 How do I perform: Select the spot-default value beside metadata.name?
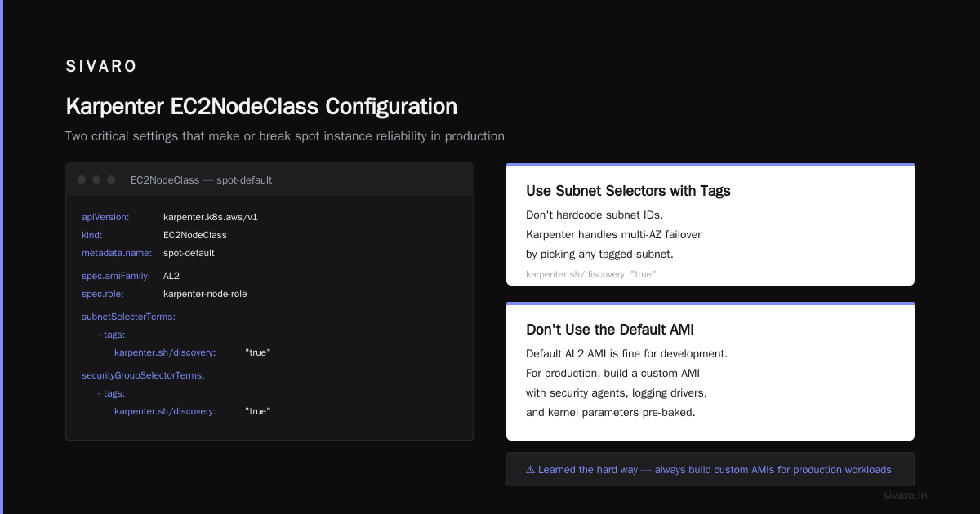coord(189,253)
